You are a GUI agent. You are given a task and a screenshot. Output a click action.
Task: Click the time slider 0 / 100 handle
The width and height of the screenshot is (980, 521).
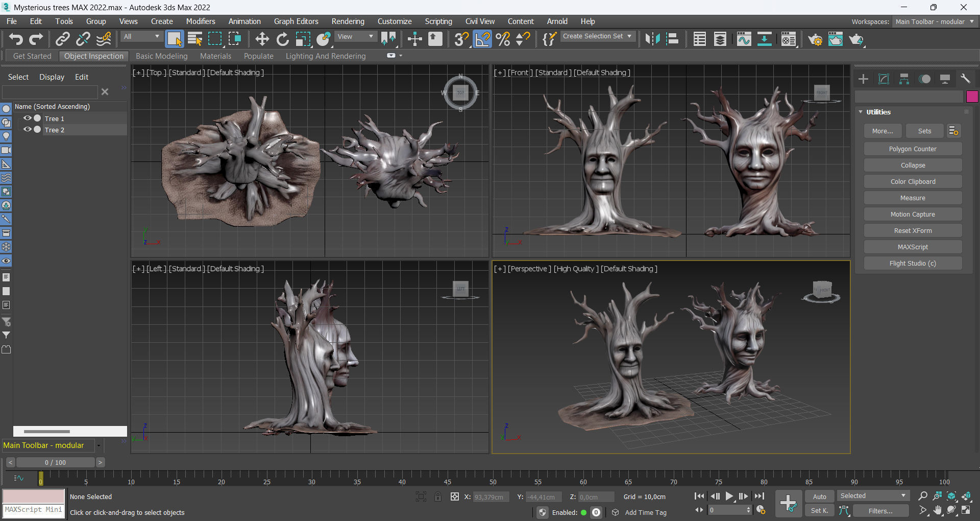pos(55,463)
